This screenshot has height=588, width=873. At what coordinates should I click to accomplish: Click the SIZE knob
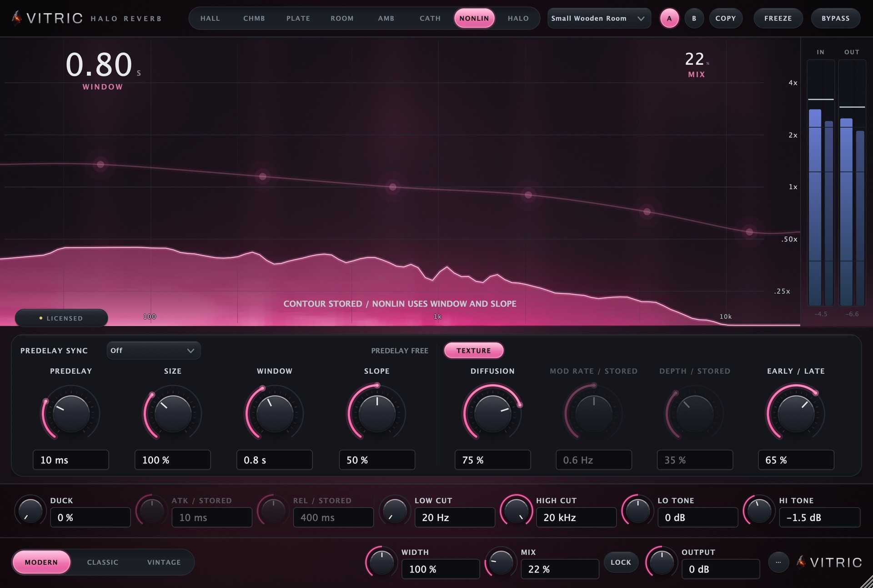point(173,413)
